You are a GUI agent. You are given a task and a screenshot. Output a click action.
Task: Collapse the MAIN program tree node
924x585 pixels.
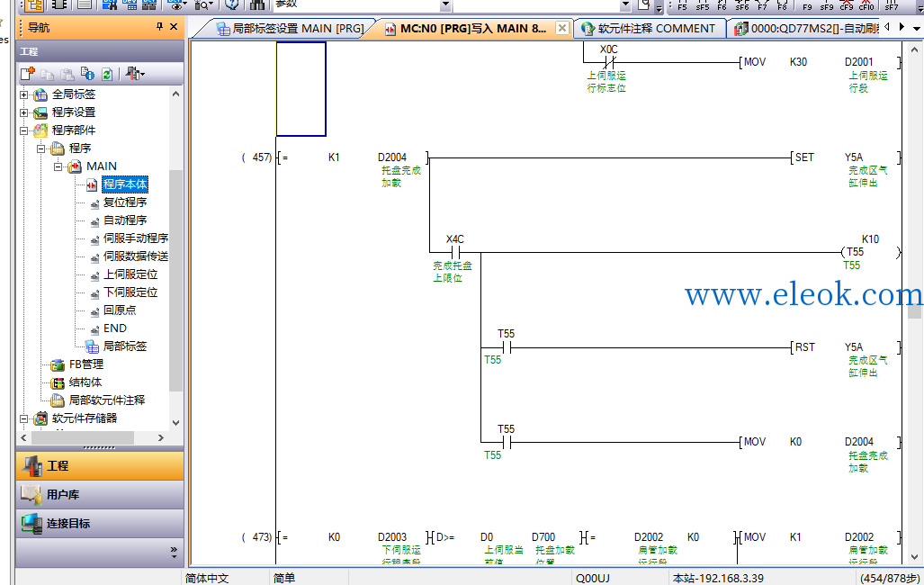click(58, 166)
